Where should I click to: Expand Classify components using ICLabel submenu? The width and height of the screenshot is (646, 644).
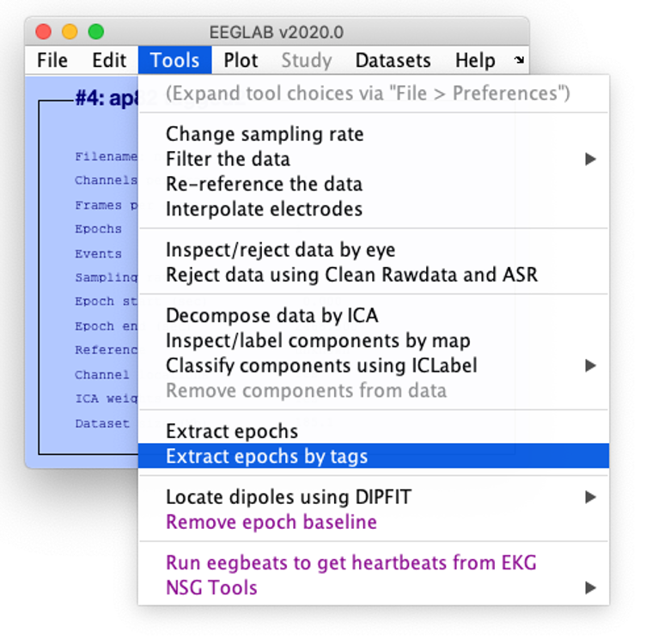[x=321, y=366]
